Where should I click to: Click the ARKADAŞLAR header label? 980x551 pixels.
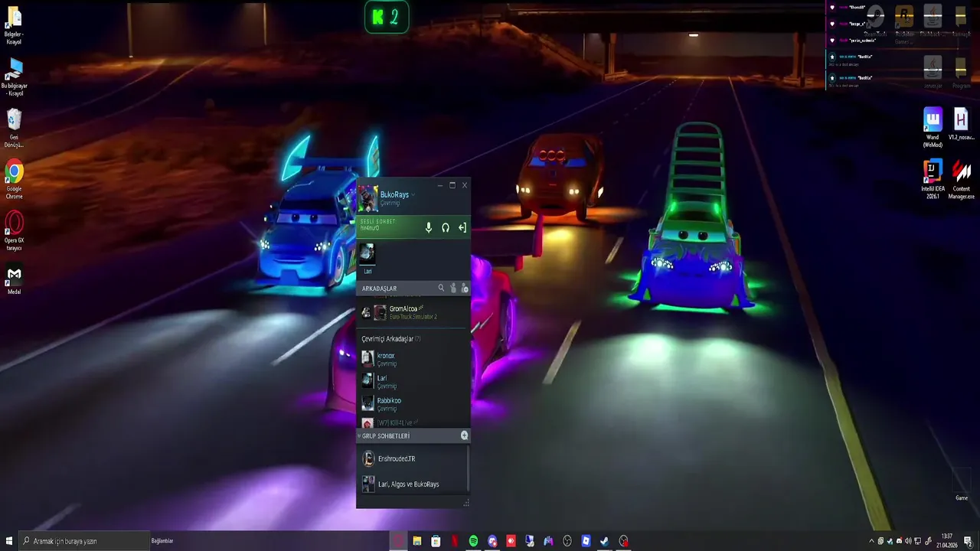(379, 289)
